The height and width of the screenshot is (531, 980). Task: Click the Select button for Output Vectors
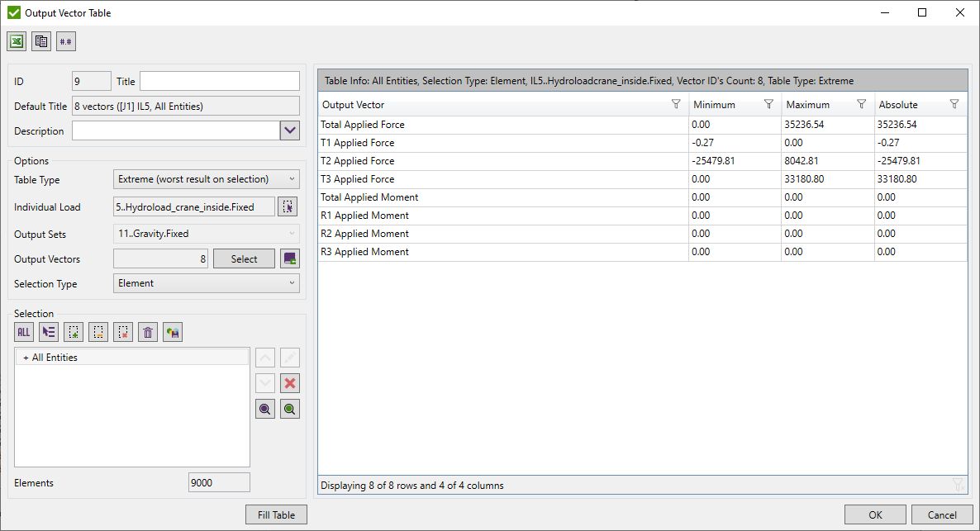tap(244, 258)
